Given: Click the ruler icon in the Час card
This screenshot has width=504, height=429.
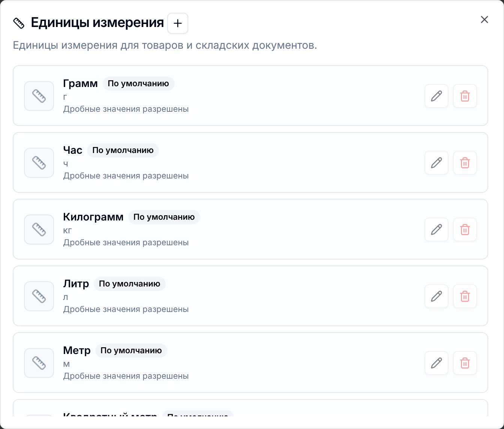Looking at the screenshot, I should [39, 163].
